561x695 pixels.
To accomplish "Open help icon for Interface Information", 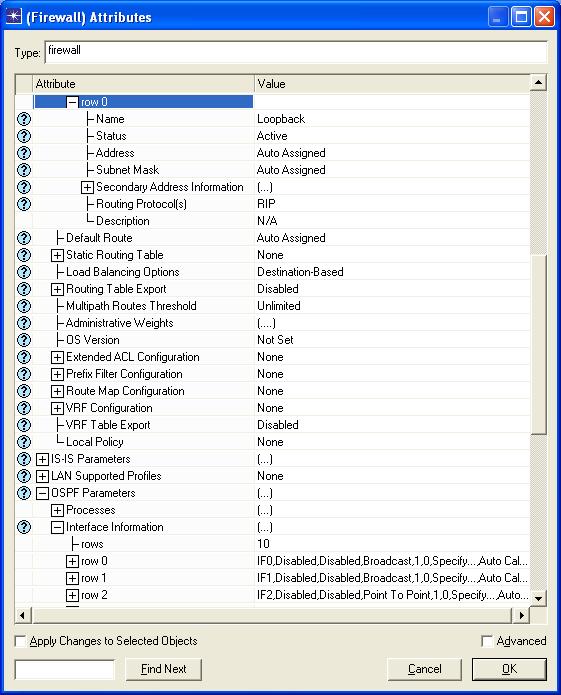I will pos(24,527).
